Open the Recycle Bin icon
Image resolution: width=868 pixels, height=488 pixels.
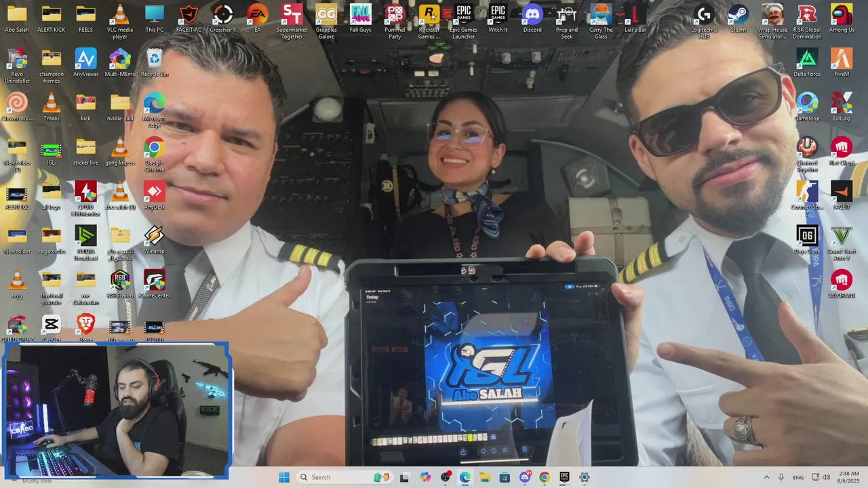155,62
